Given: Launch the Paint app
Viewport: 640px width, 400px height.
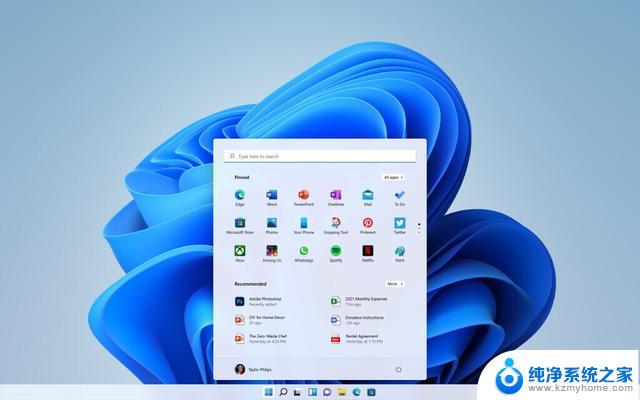Looking at the screenshot, I should (400, 251).
